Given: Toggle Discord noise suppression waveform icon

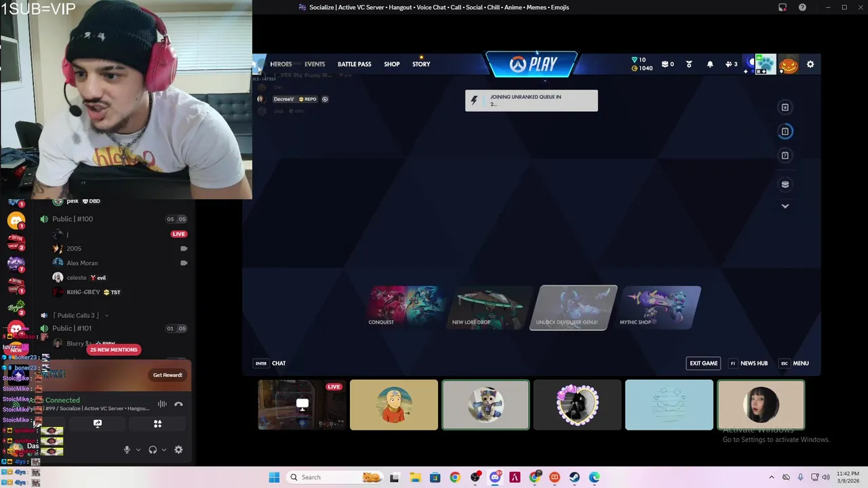Looking at the screenshot, I should (x=162, y=404).
